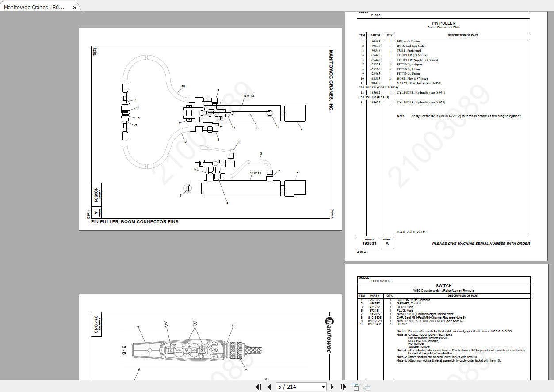Click part number 375445

375,55
